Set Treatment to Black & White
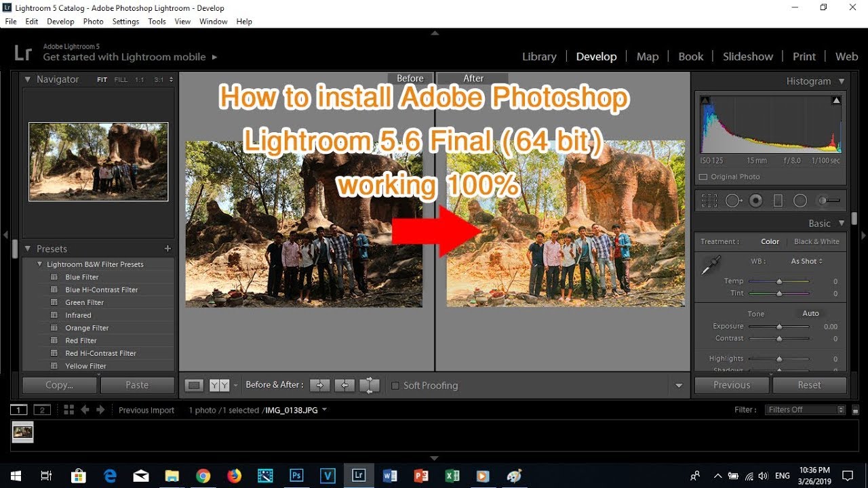Screen dimensions: 868x488 816,241
